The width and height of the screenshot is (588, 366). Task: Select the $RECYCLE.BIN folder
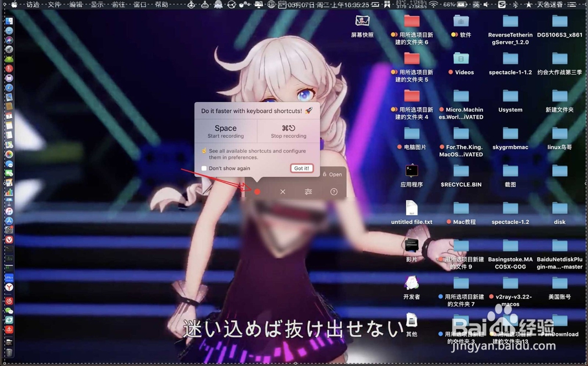tap(461, 171)
